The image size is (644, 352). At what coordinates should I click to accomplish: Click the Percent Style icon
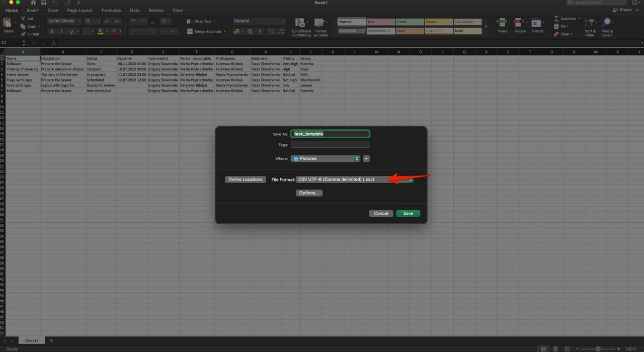pos(250,31)
